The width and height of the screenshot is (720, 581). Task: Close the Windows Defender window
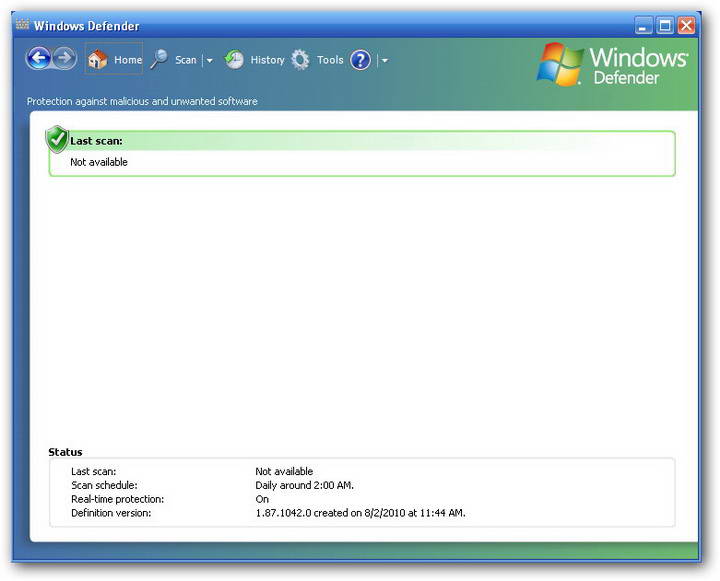(x=686, y=25)
